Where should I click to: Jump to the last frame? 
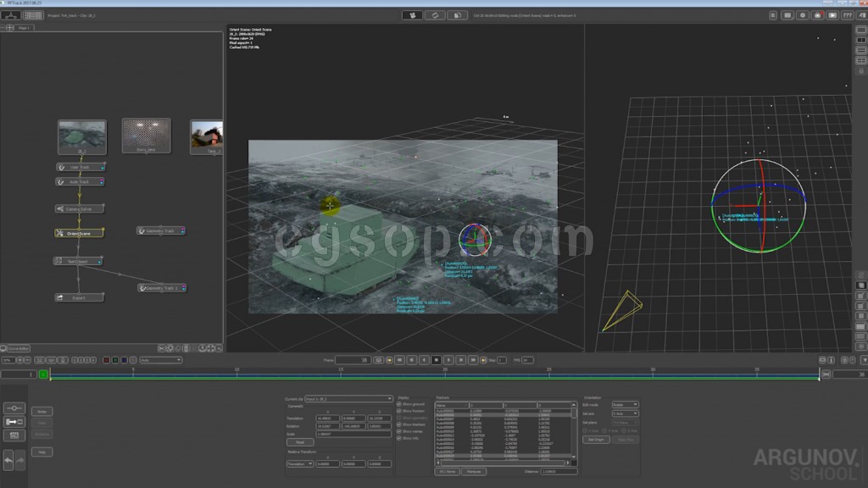click(x=473, y=360)
